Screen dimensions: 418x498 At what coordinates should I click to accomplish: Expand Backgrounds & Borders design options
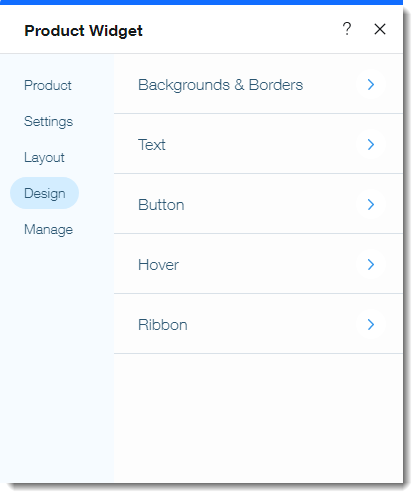coord(258,84)
